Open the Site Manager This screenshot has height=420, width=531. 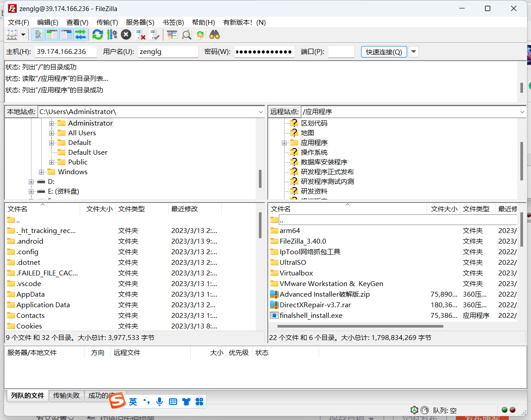pos(12,34)
